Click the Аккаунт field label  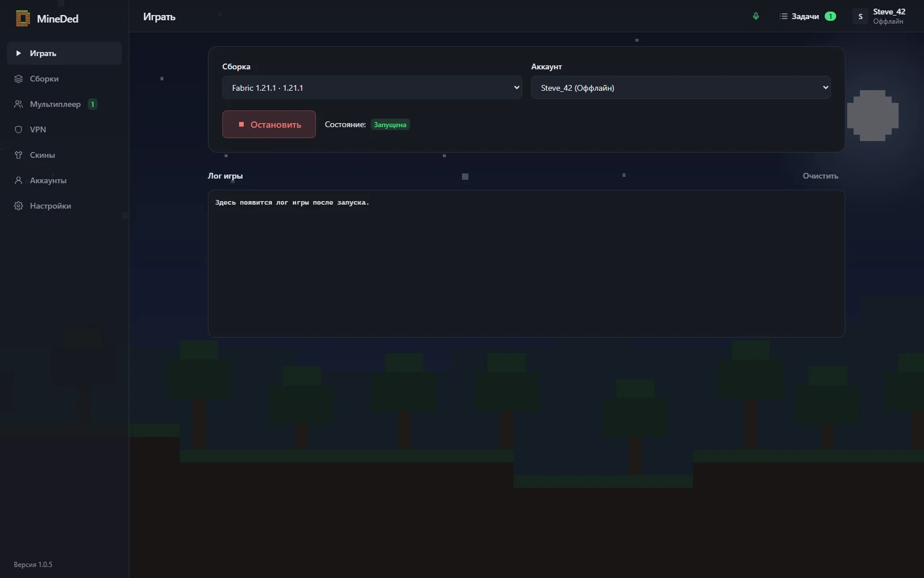[546, 66]
